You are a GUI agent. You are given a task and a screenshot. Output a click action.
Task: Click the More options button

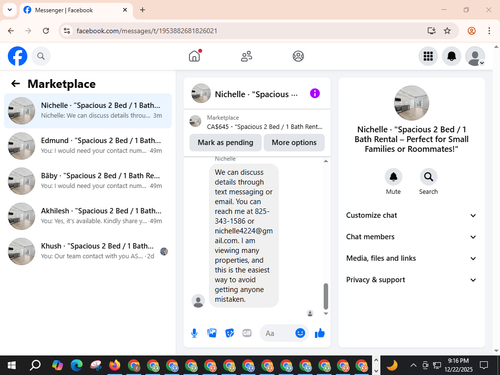294,143
